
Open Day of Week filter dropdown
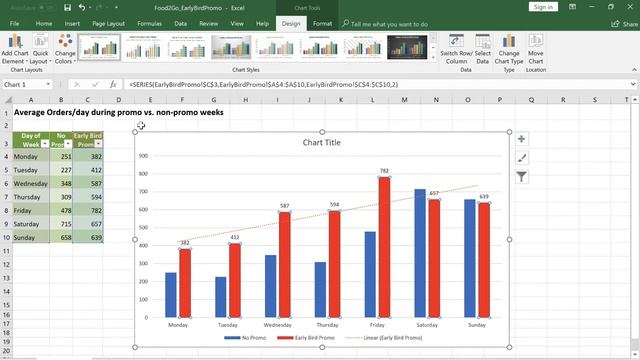click(44, 144)
